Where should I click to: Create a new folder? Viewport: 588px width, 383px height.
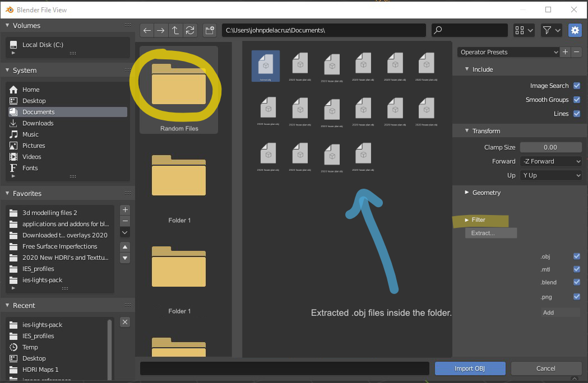click(x=210, y=30)
